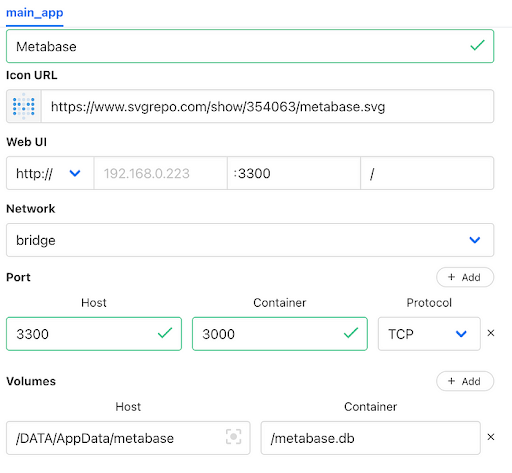The image size is (512, 473).
Task: Click the Protocol column header
Action: 429,303
